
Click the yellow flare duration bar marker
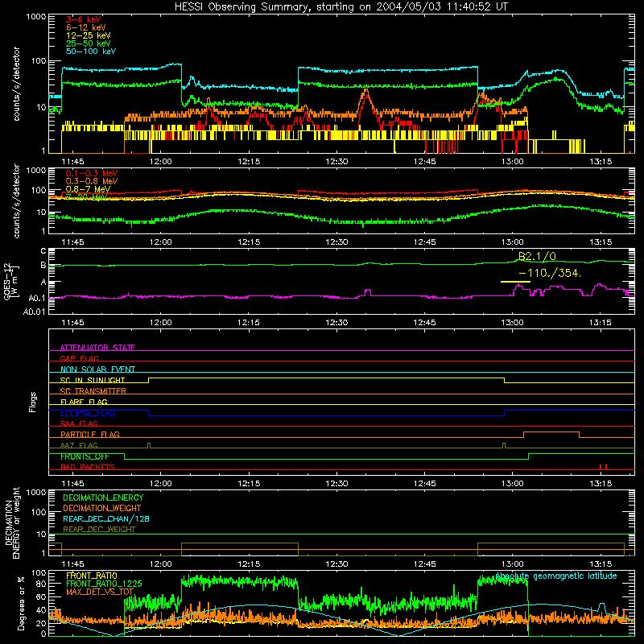click(x=515, y=282)
